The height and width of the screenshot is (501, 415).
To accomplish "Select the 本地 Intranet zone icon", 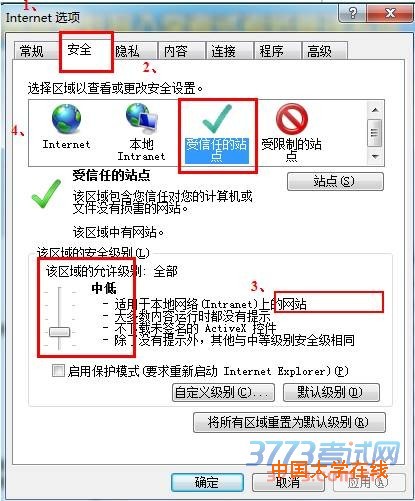I will [142, 117].
